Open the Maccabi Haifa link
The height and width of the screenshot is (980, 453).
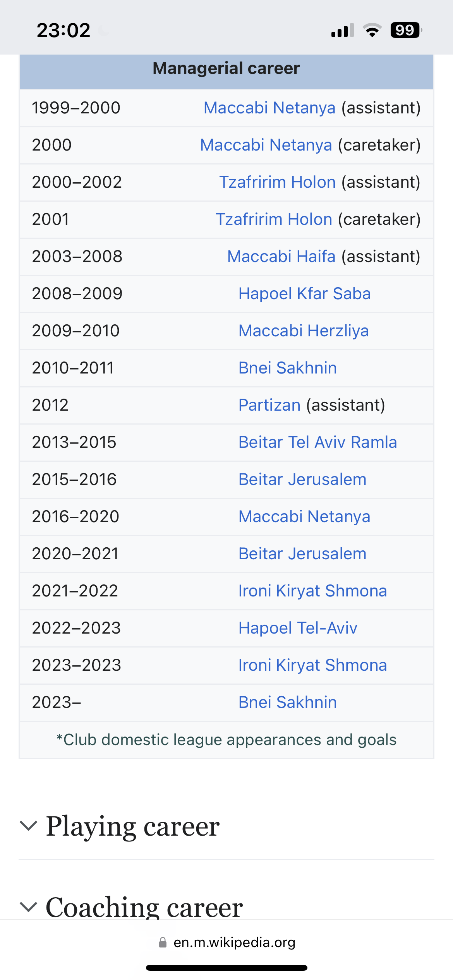point(281,257)
